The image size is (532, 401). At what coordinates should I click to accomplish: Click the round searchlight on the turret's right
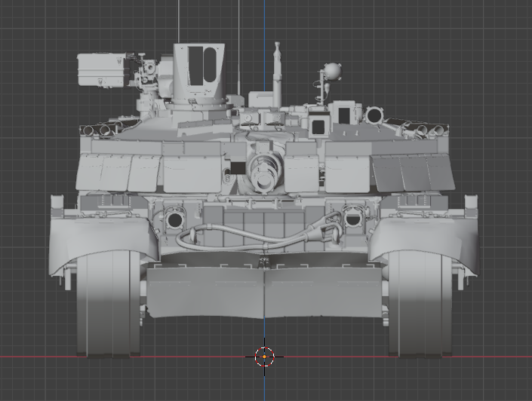click(x=374, y=115)
